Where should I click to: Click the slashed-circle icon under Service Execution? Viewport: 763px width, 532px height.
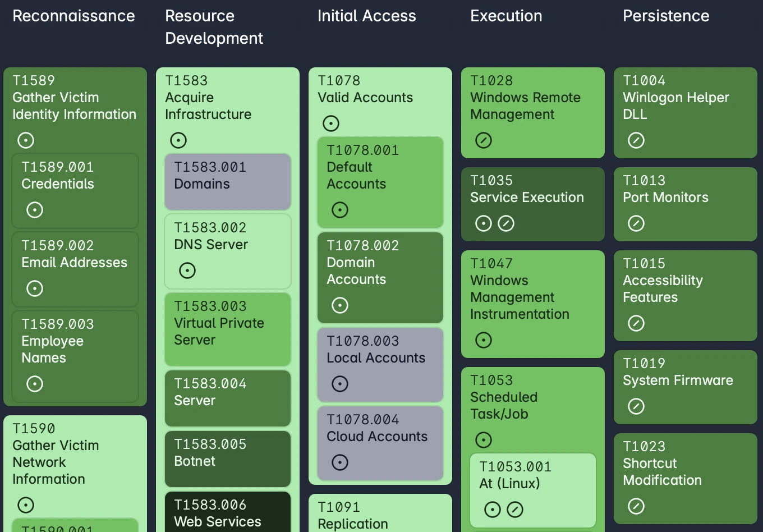pyautogui.click(x=506, y=223)
